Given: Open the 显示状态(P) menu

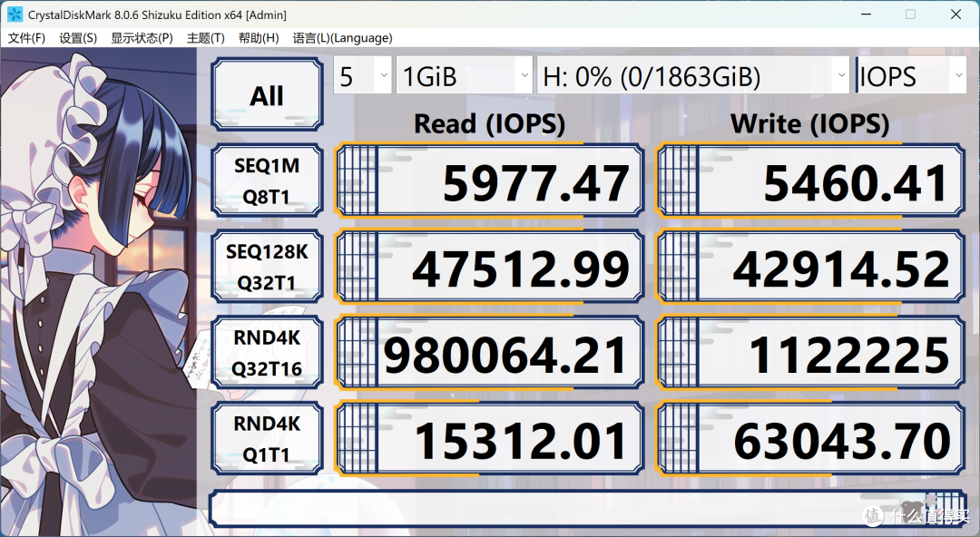Looking at the screenshot, I should click(x=142, y=38).
